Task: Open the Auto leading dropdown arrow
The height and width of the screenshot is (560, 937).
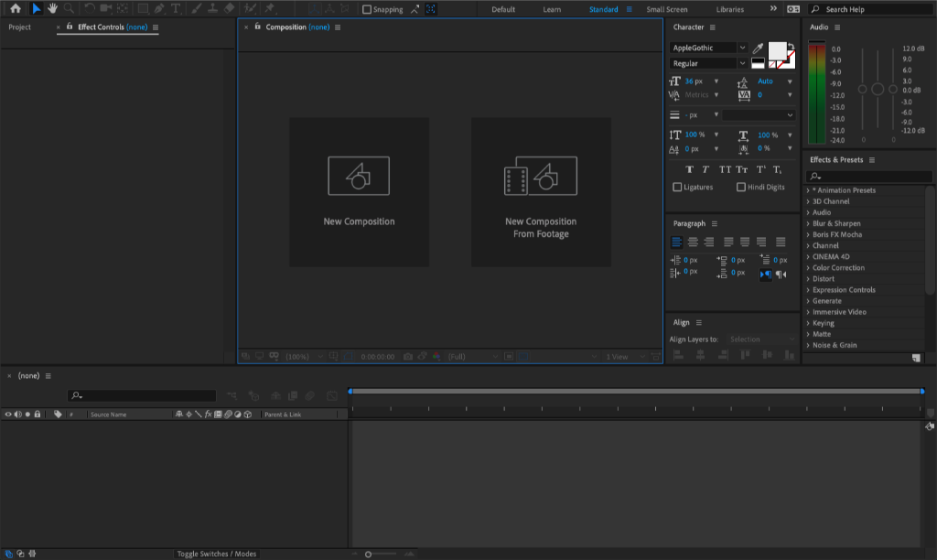Action: (790, 81)
